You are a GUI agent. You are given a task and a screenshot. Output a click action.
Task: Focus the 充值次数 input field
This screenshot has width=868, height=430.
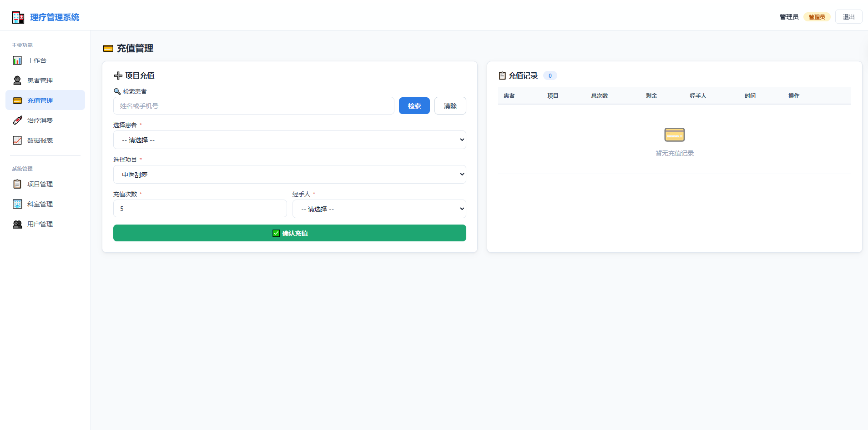point(200,209)
